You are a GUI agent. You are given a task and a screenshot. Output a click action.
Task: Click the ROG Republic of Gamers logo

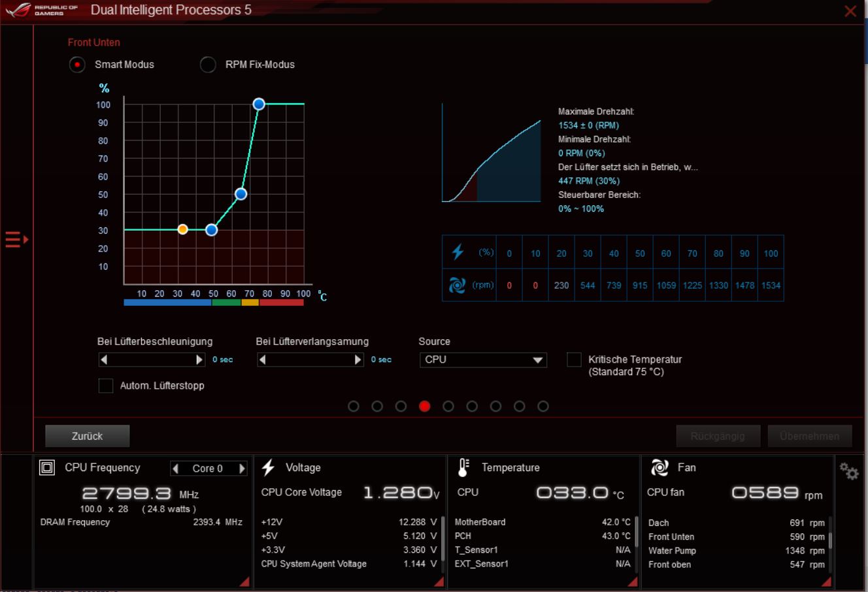click(x=41, y=10)
